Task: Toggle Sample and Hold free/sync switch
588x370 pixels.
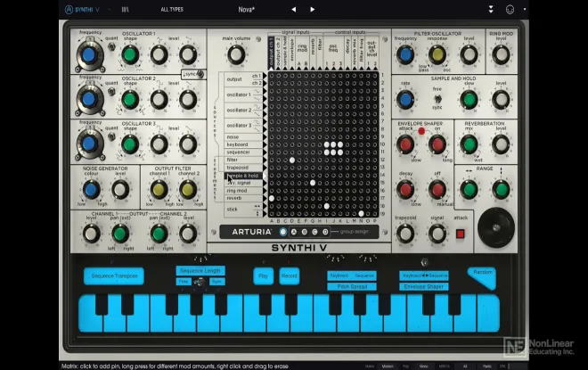Action: 437,99
